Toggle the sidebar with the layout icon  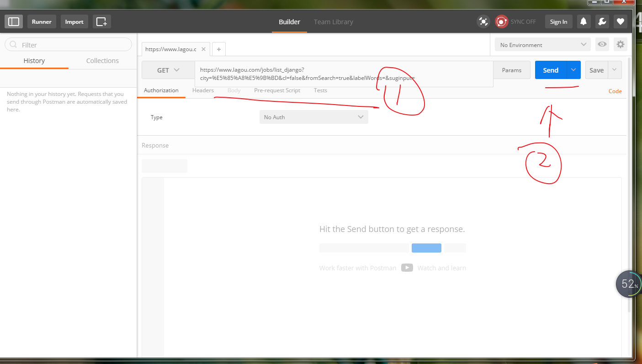coord(14,21)
